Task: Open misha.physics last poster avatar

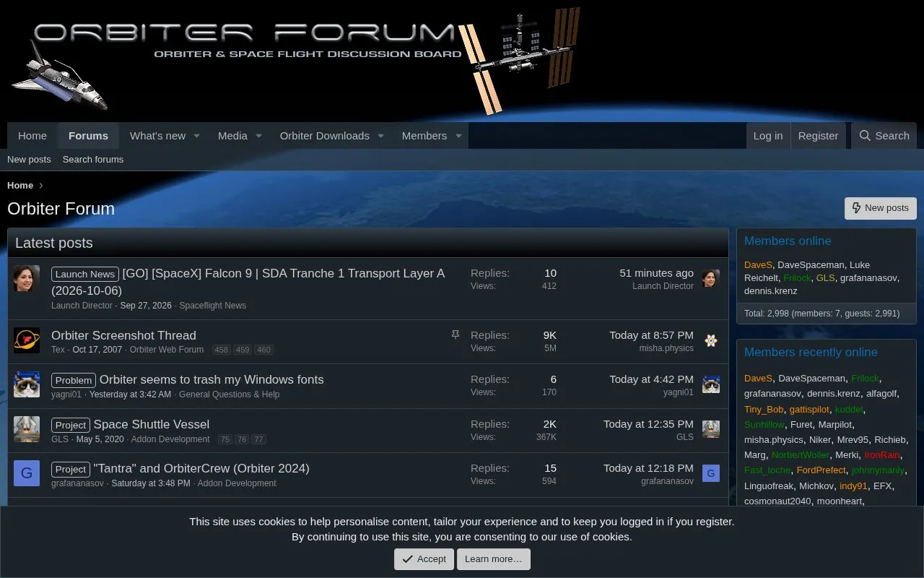Action: pos(711,340)
